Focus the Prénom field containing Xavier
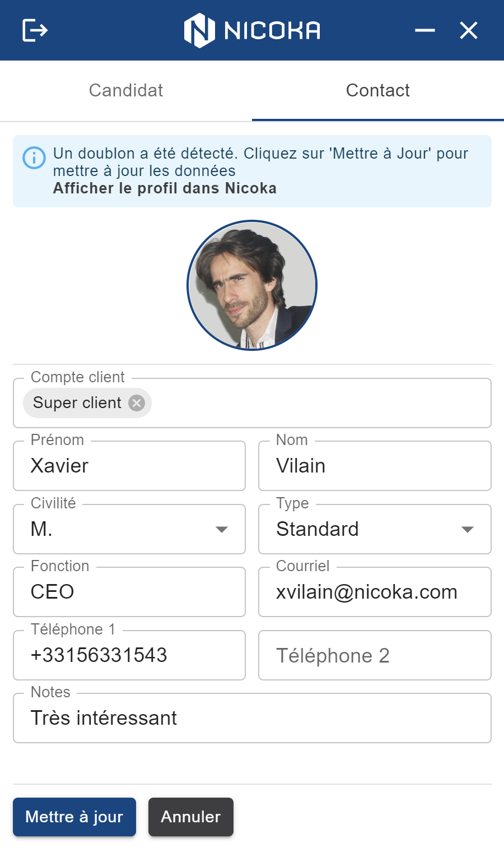Viewport: 504px width, 852px height. coord(129,466)
